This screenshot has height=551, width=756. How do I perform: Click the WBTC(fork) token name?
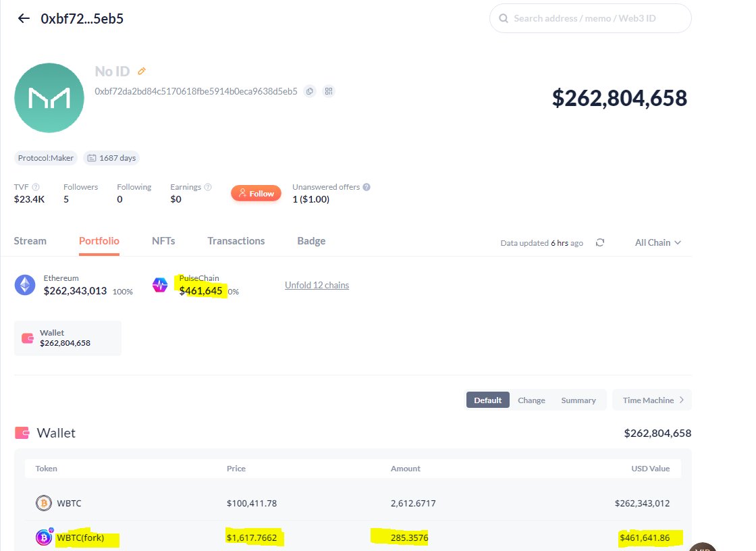click(80, 537)
